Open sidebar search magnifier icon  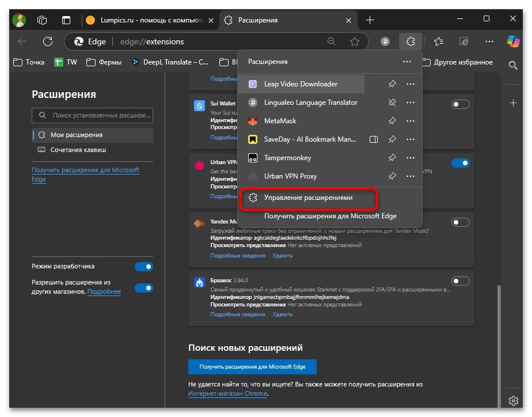click(x=514, y=66)
